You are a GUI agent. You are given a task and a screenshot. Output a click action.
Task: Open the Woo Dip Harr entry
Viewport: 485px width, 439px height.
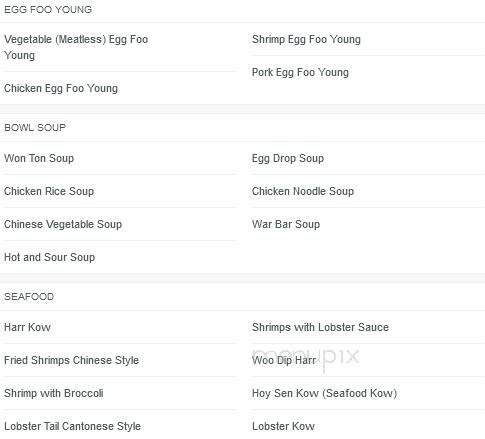click(x=284, y=360)
